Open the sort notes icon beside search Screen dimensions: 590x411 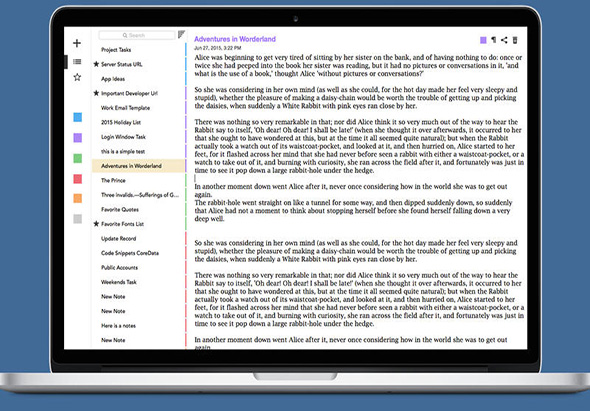pyautogui.click(x=181, y=35)
